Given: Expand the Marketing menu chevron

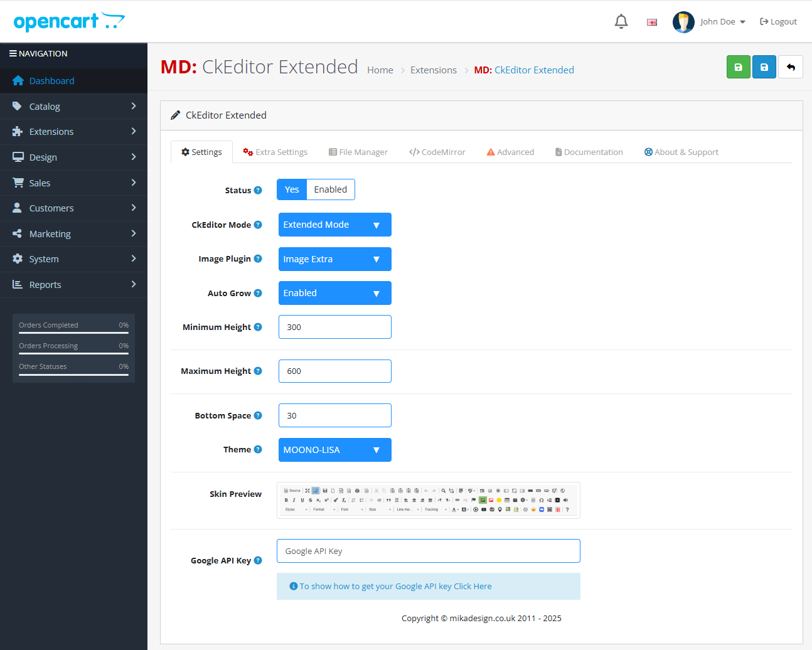Looking at the screenshot, I should pos(134,233).
